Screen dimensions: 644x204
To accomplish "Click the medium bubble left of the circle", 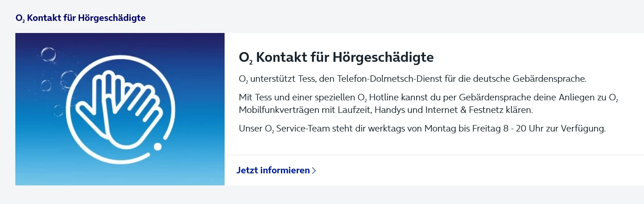I will pos(68,77).
